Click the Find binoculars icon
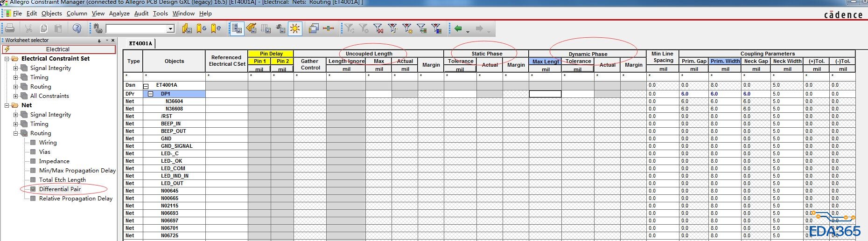This screenshot has width=868, height=241. pos(98,28)
